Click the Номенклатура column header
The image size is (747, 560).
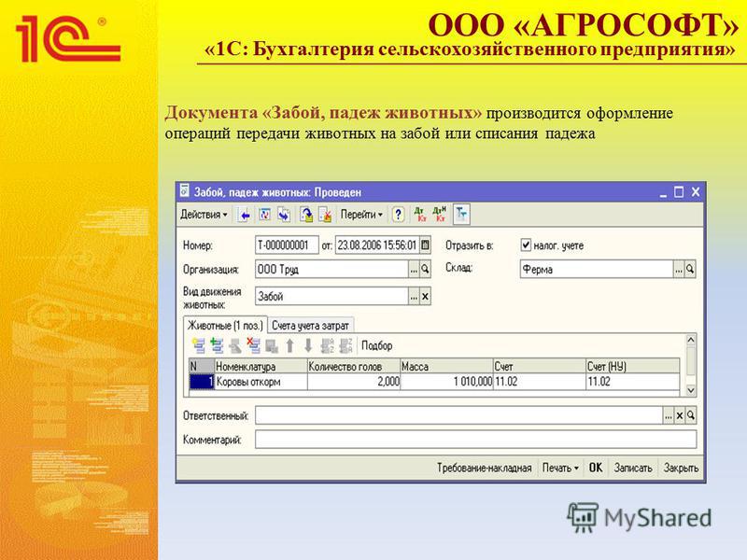coord(261,366)
